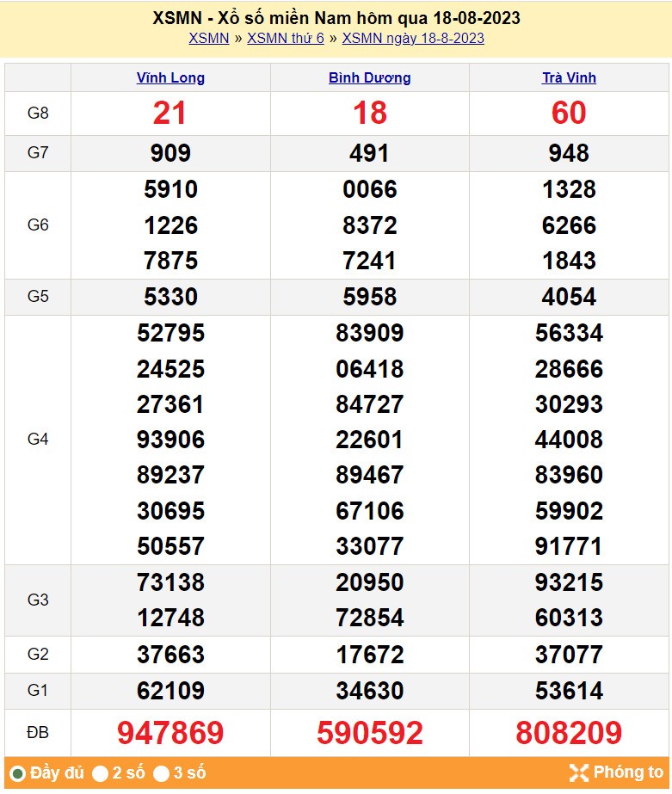Click the G1 row label
The width and height of the screenshot is (672, 794).
[x=38, y=691]
